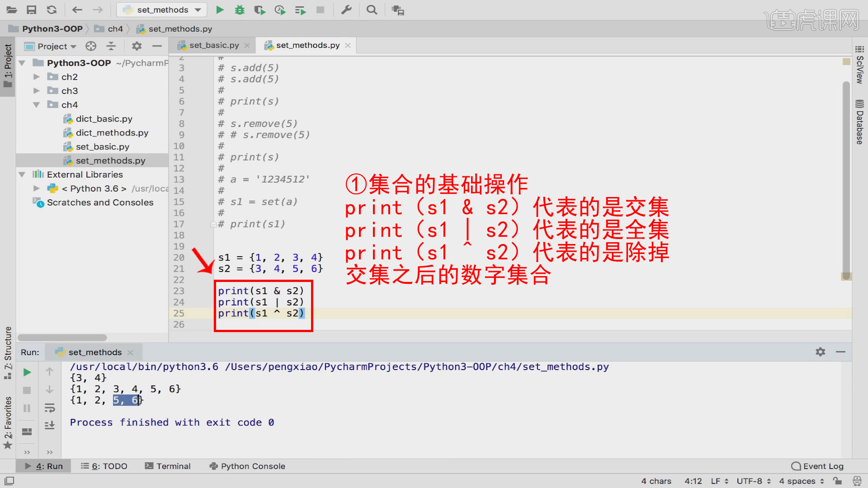This screenshot has height=488, width=868.
Task: Rerun set_methods in the Run panel
Action: click(27, 372)
